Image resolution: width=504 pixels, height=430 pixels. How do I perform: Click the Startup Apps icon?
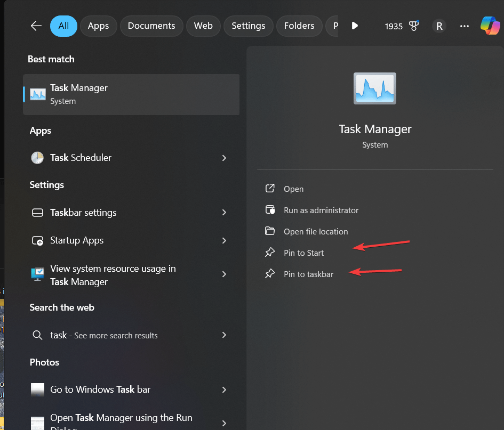point(37,240)
